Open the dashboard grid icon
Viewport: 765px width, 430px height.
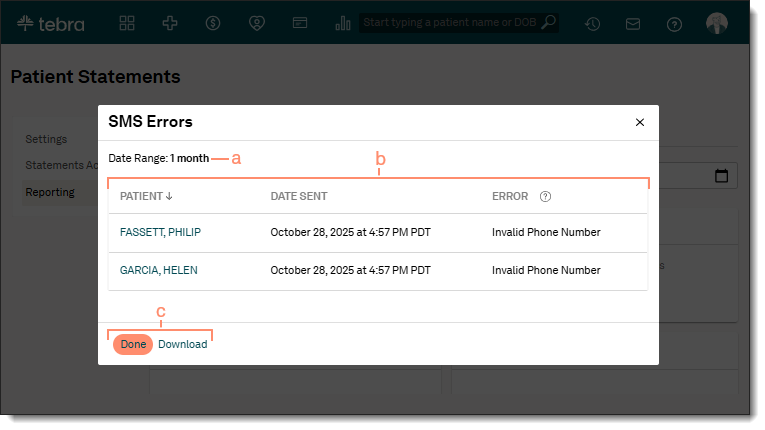[x=127, y=22]
